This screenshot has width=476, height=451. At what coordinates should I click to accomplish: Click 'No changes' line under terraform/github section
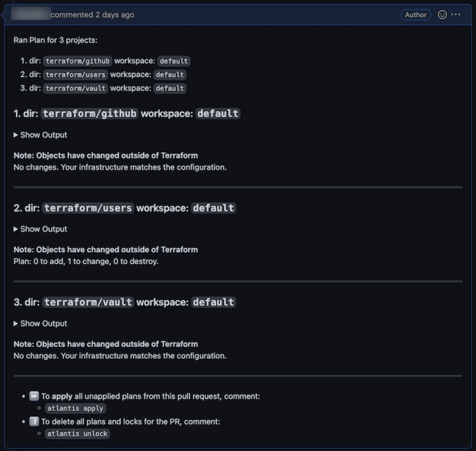(x=120, y=167)
